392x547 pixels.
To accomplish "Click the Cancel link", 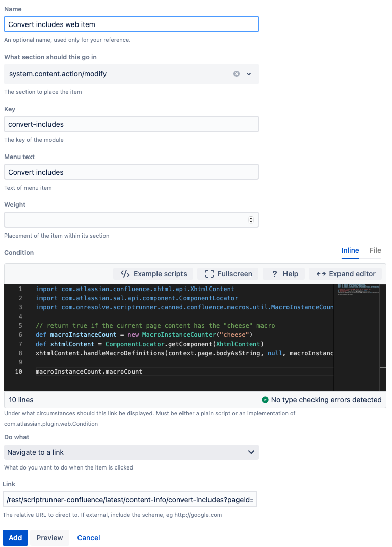I will pos(89,538).
